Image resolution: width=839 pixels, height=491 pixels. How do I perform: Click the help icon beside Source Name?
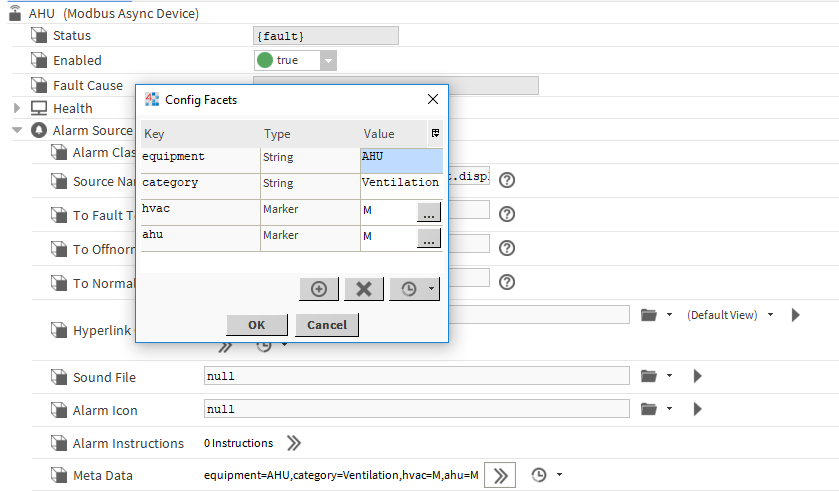click(x=507, y=180)
